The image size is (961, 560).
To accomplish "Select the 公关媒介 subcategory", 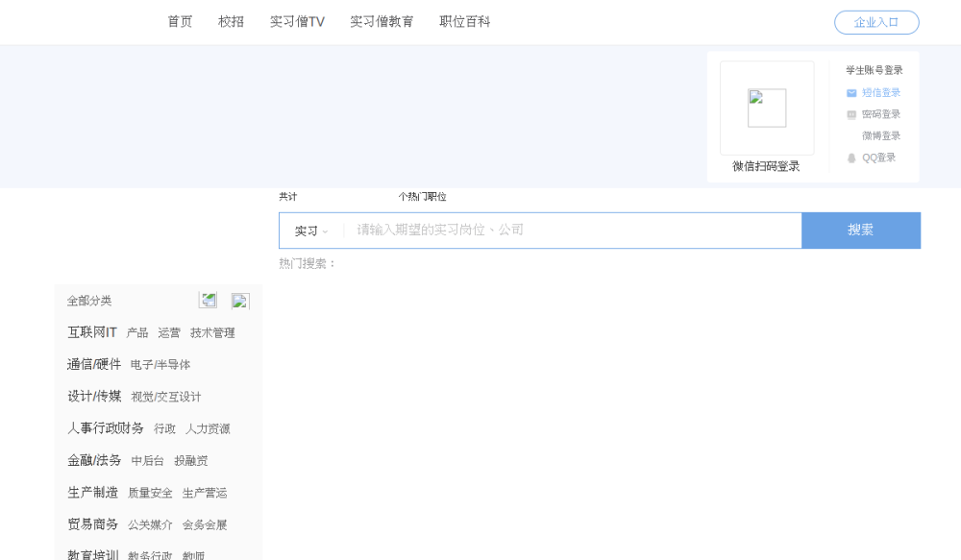I will (150, 524).
